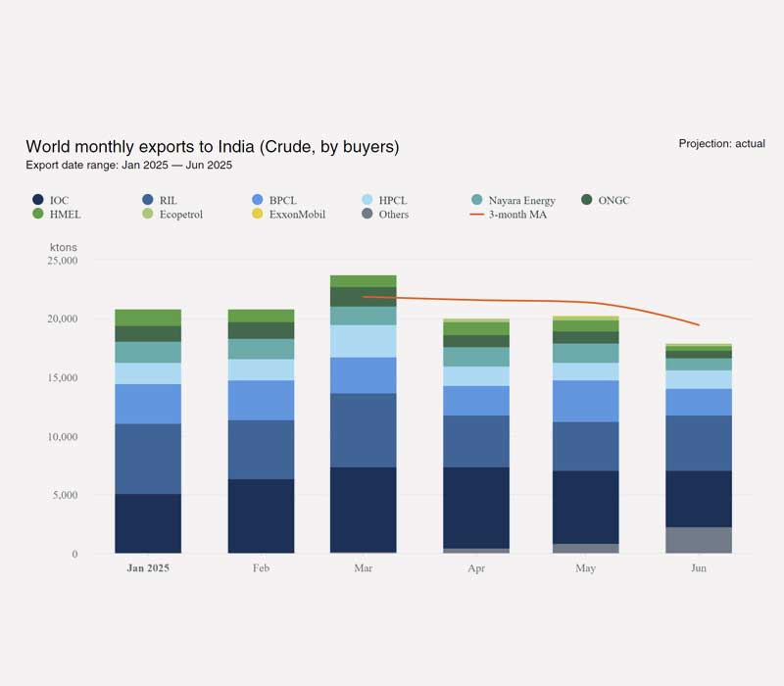
Task: Hide the ExxonMobil series in legend
Action: [258, 214]
